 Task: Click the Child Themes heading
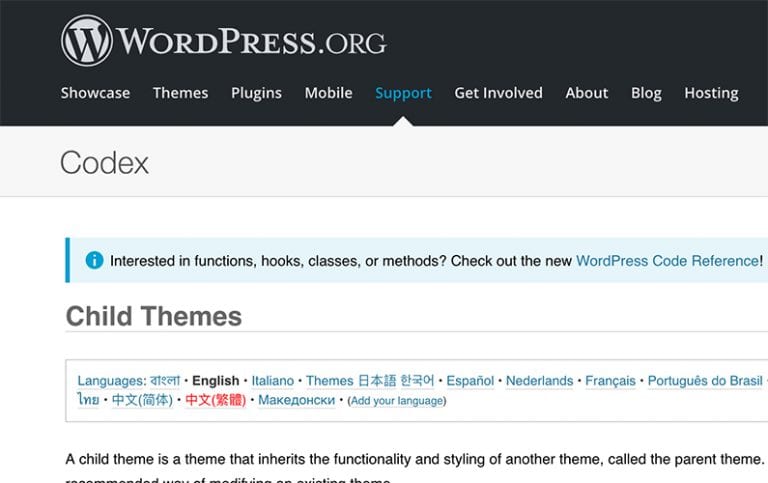[154, 316]
